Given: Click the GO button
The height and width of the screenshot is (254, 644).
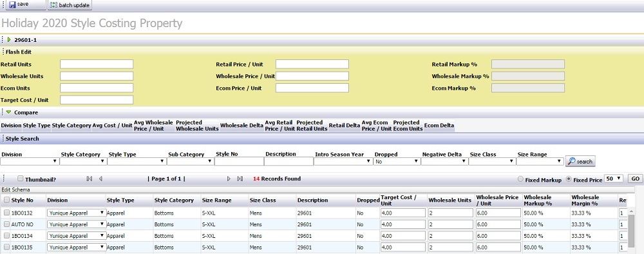Looking at the screenshot, I should pyautogui.click(x=636, y=179).
